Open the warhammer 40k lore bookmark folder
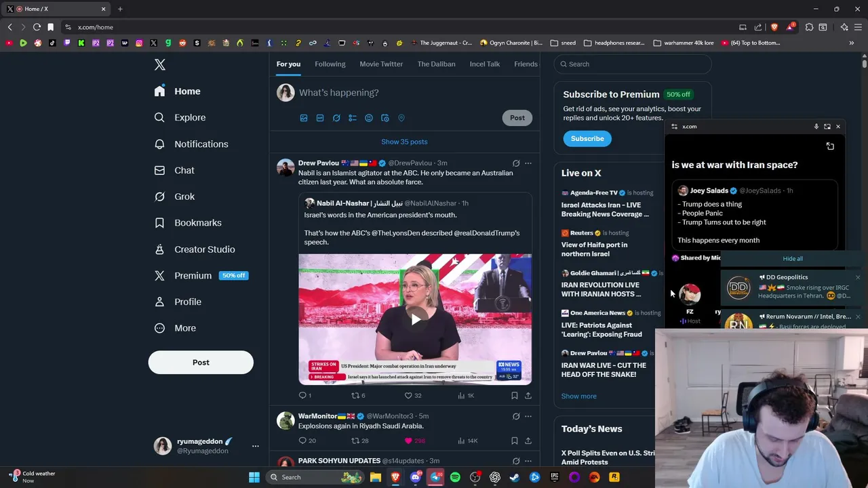The height and width of the screenshot is (488, 868). (682, 43)
